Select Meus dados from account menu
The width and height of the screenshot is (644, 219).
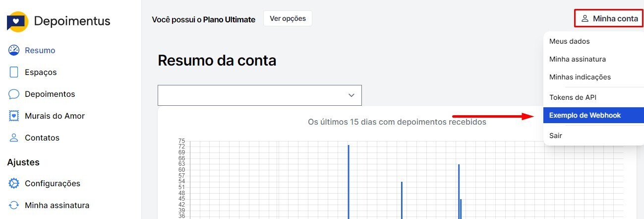[569, 41]
